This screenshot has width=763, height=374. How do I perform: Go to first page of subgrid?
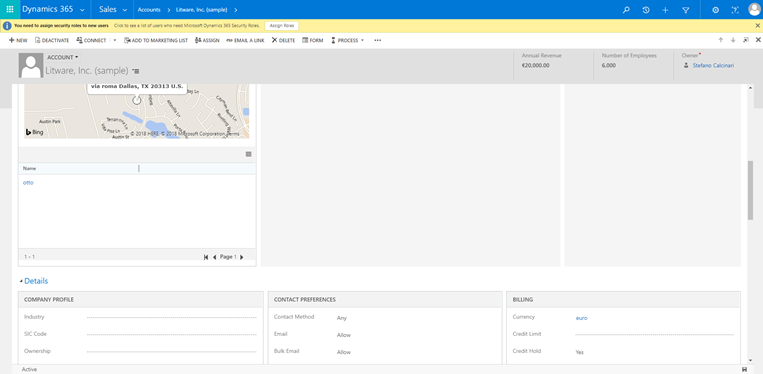tap(206, 257)
